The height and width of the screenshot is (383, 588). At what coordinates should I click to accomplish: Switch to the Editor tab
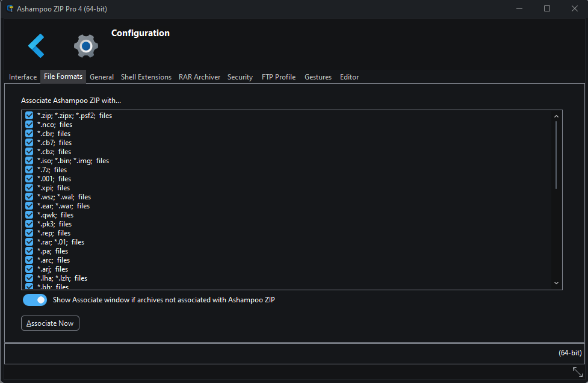[x=350, y=77]
